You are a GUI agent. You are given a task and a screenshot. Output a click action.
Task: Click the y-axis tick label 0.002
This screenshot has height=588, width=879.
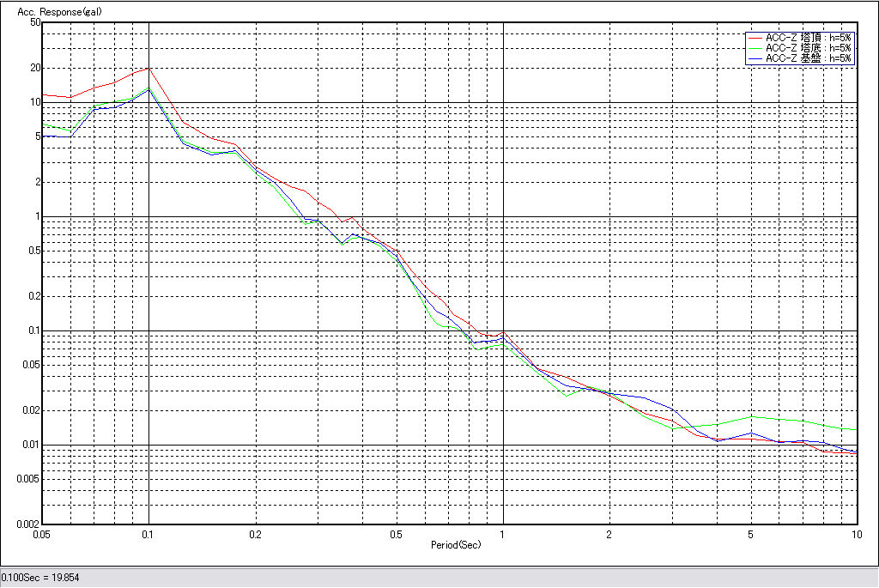pos(30,524)
